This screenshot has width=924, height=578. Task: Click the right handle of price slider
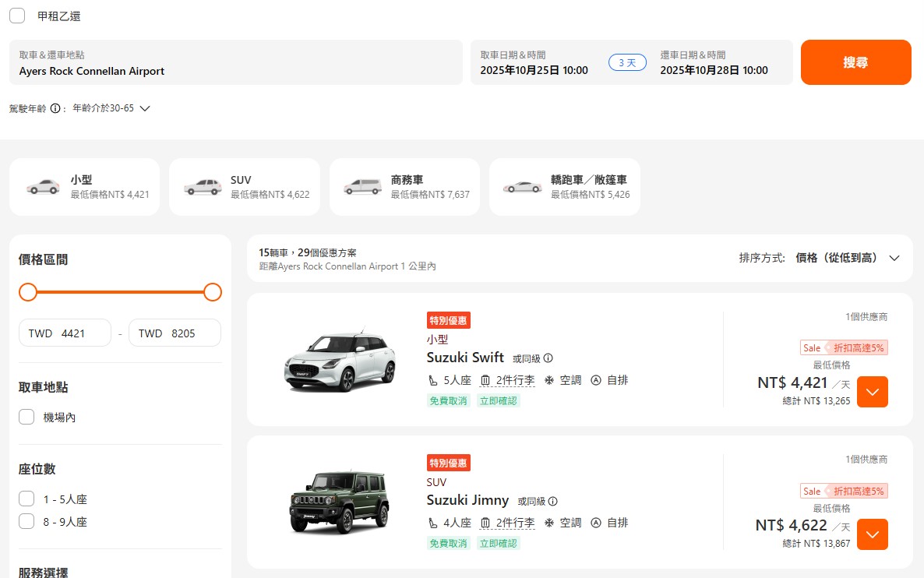(x=213, y=292)
